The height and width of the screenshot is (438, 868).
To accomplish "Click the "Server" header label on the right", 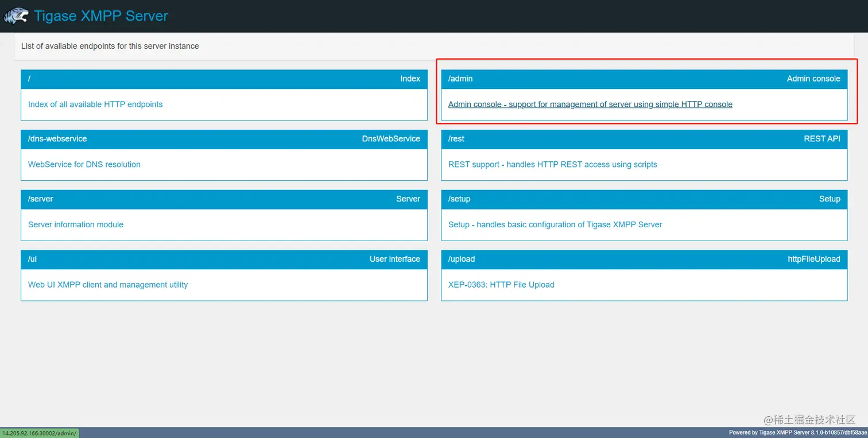I will point(408,199).
